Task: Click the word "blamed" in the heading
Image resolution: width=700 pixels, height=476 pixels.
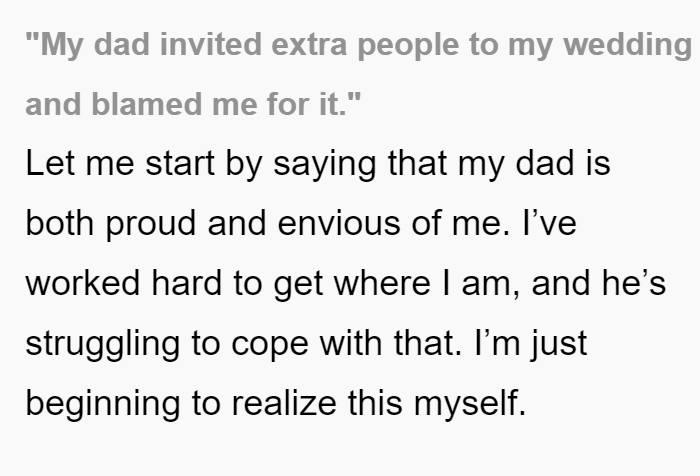Action: pos(146,104)
